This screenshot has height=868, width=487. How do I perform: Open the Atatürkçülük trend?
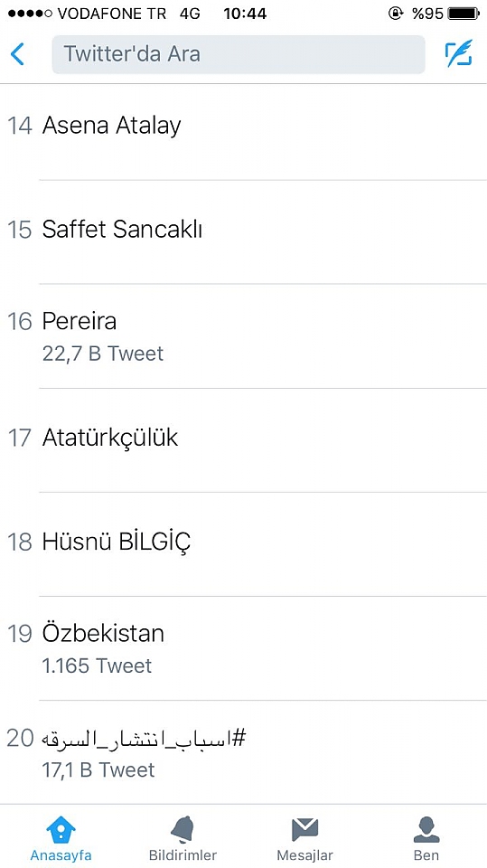(244, 440)
